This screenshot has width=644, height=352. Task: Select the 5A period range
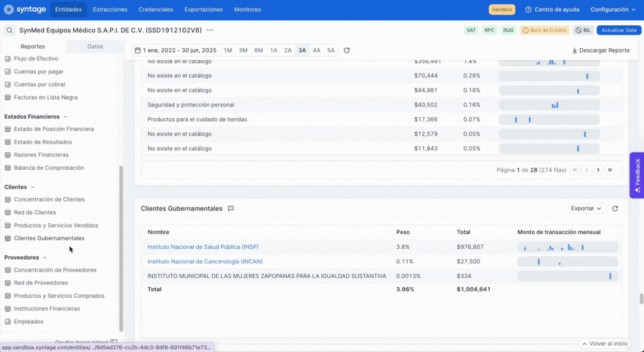330,50
